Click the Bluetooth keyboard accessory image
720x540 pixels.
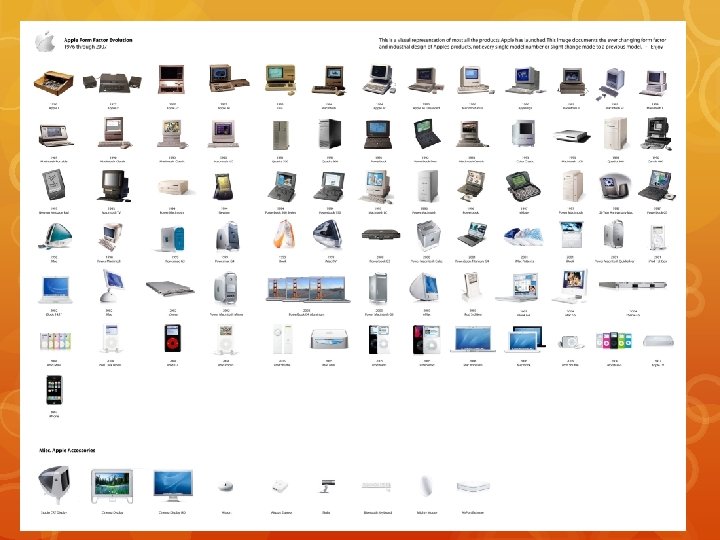click(x=377, y=485)
